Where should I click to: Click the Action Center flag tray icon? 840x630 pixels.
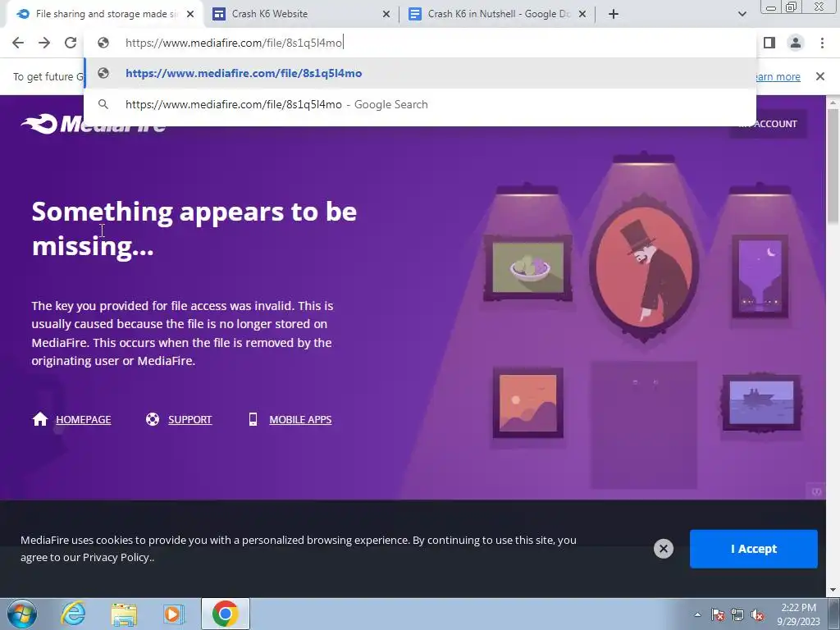(x=718, y=614)
